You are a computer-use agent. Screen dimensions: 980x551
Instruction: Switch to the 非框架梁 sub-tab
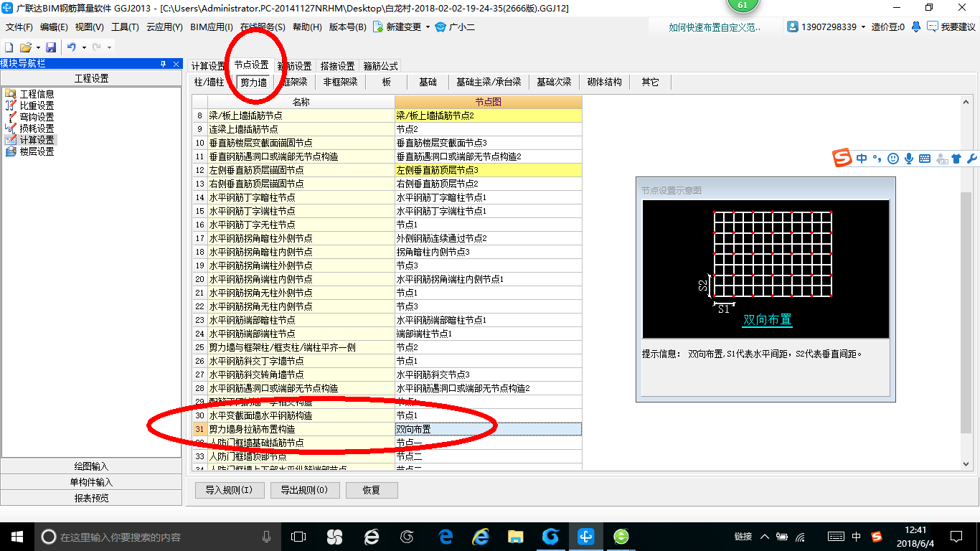click(340, 82)
